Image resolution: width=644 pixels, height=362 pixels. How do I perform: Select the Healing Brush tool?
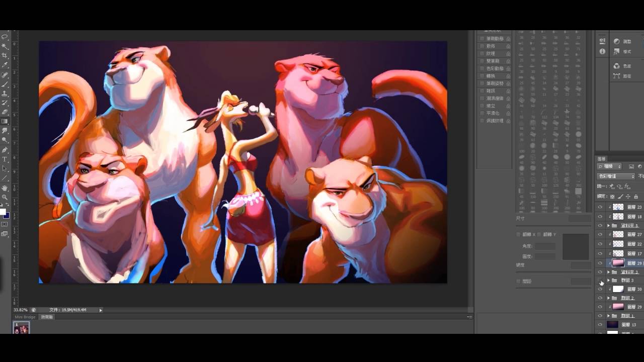click(x=5, y=75)
